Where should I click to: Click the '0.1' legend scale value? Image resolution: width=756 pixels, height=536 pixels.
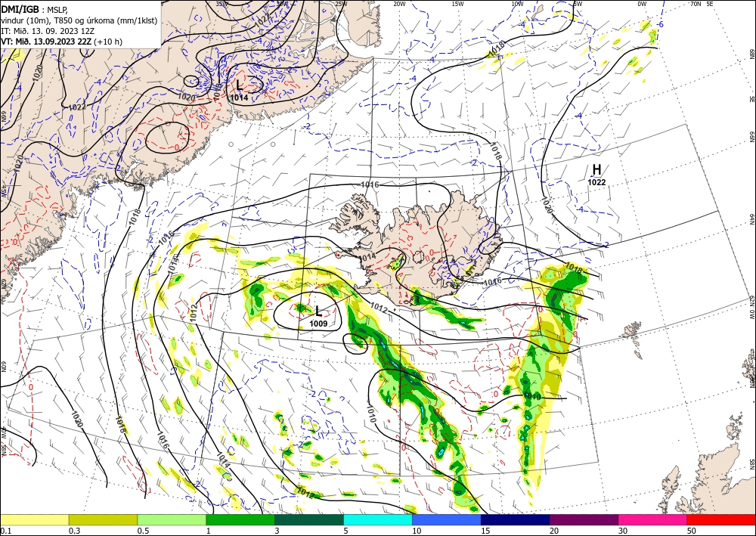click(5, 531)
